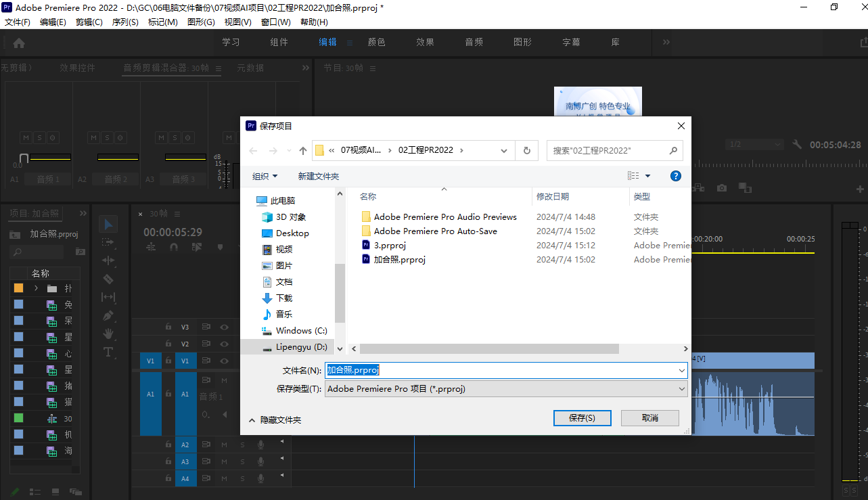Viewport: 868px width, 500px height.
Task: Toggle V1 track output eye icon
Action: pos(223,361)
